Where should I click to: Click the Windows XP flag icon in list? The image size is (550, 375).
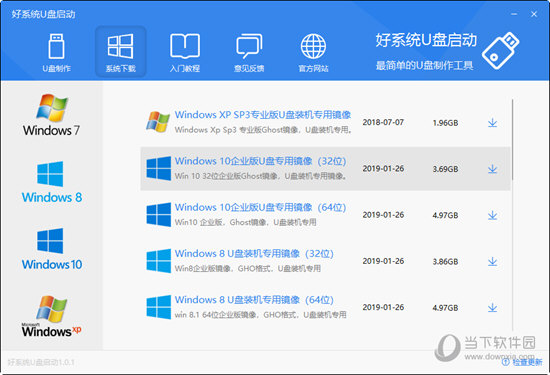coord(158,122)
